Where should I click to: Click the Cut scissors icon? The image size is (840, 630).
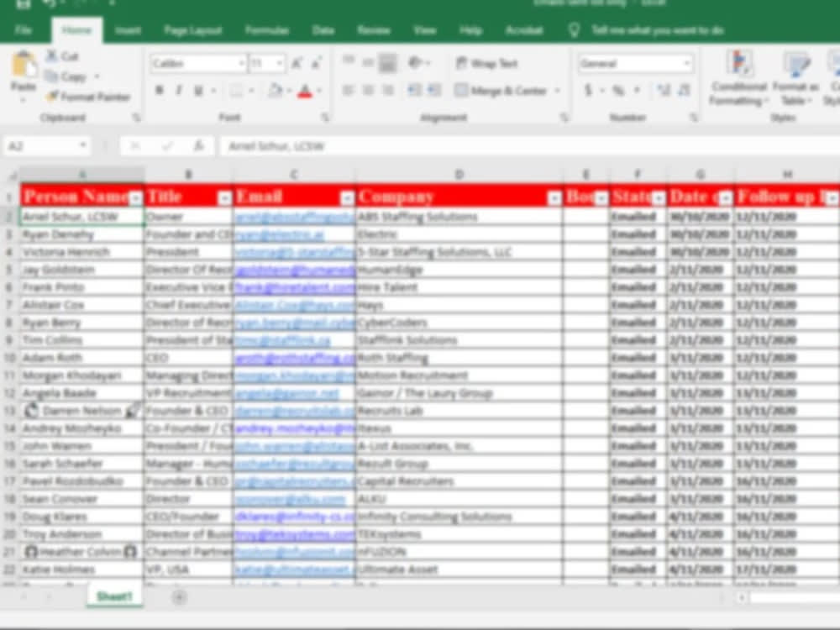(51, 55)
